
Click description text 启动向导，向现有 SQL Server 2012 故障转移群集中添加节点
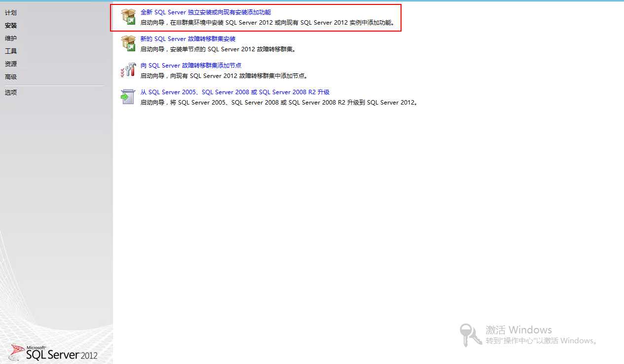[224, 76]
